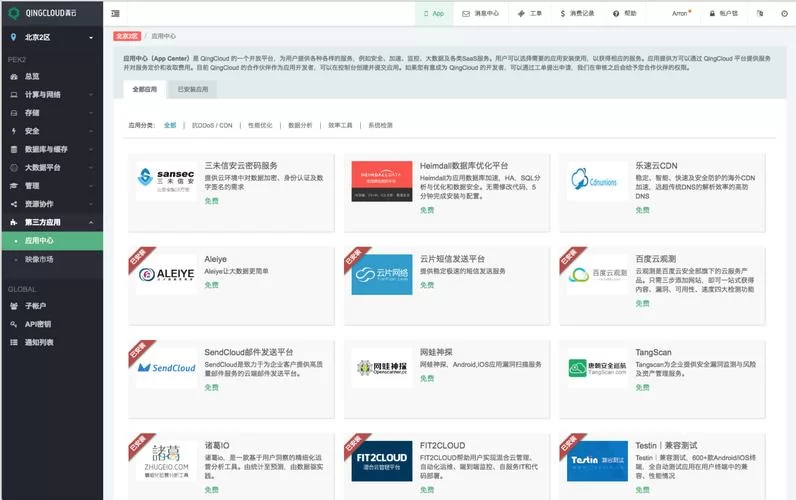Select the 全部 category filter

(x=170, y=125)
